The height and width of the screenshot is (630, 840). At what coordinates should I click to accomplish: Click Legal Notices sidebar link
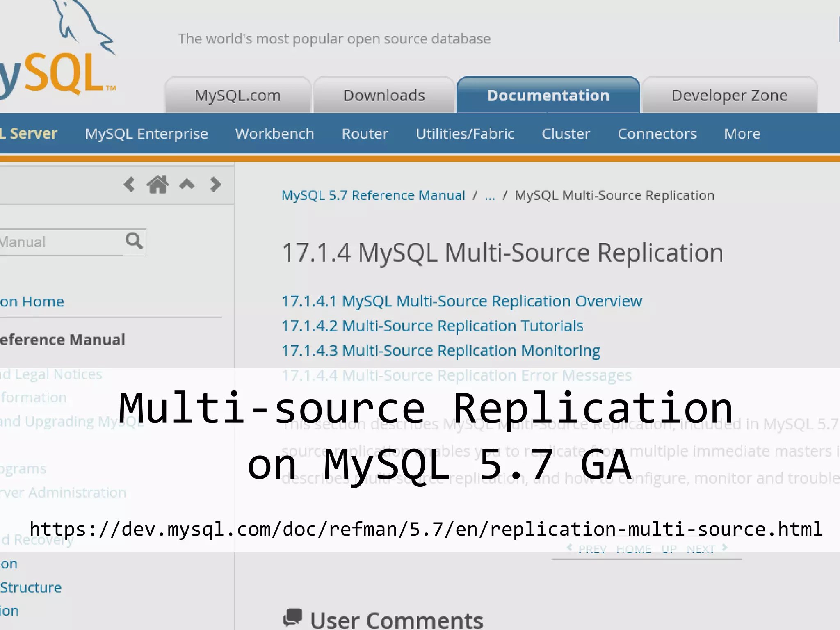51,374
